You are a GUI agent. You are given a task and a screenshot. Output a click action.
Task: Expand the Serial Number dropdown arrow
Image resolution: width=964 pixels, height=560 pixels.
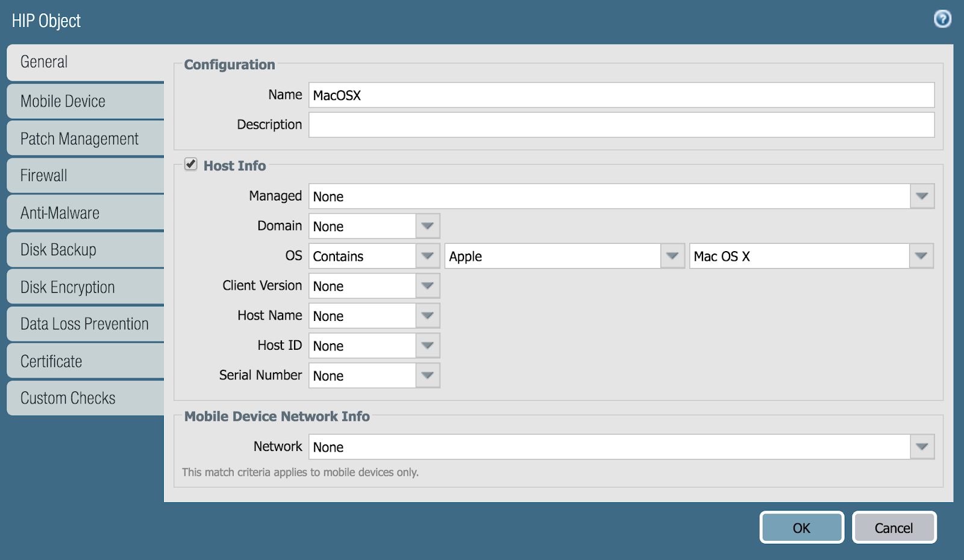pyautogui.click(x=428, y=375)
